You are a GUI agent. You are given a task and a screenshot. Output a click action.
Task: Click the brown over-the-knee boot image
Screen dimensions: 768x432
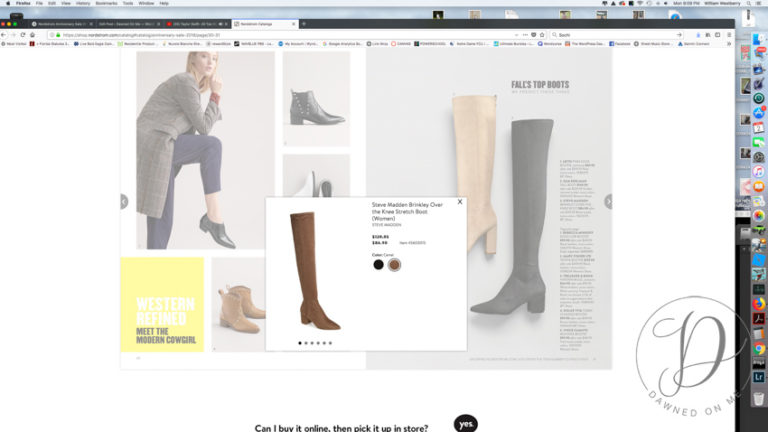pos(314,270)
